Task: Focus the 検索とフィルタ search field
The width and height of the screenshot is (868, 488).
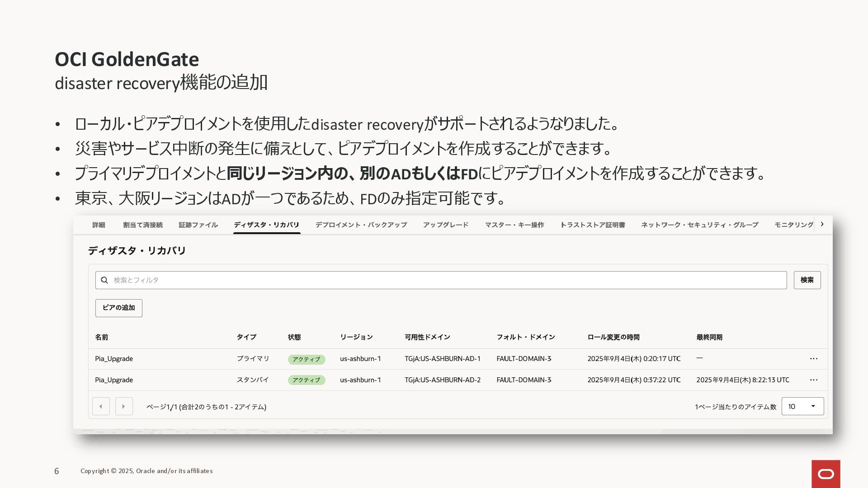Action: click(441, 280)
